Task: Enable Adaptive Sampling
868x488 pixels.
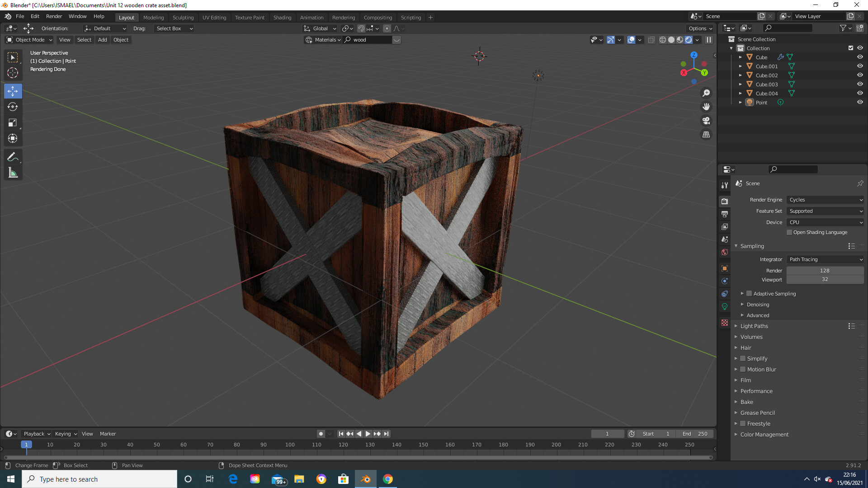Action: tap(749, 293)
